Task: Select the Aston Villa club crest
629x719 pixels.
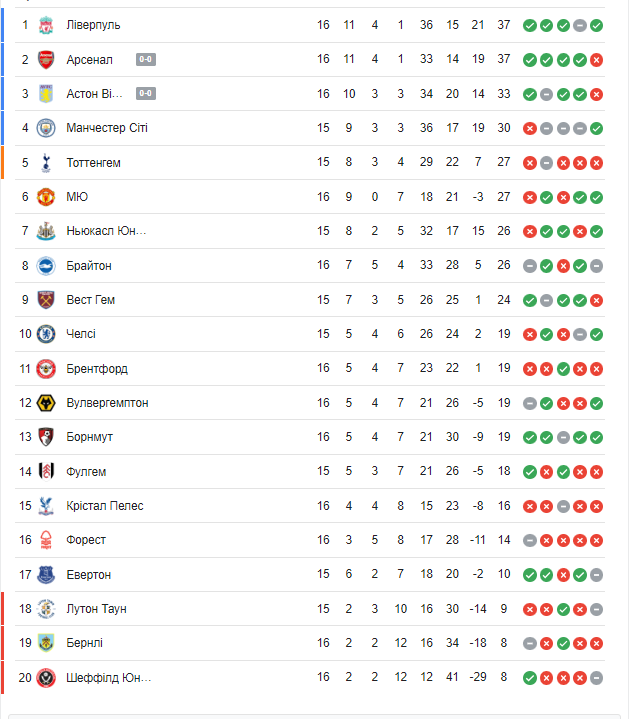Action: (46, 94)
